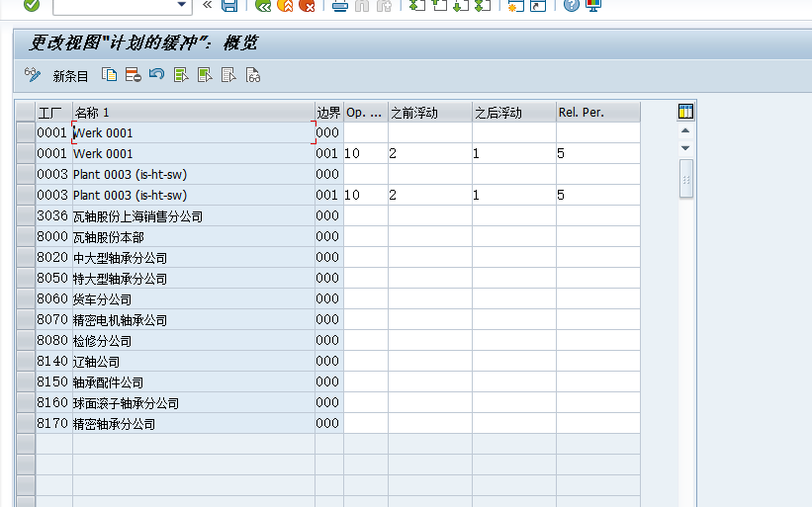Click the 边界 column header

(x=328, y=113)
